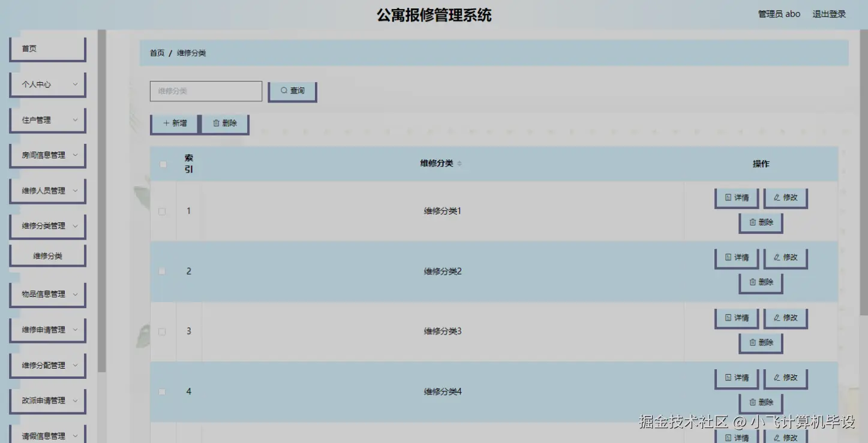868x443 pixels.
Task: Click 删除 for 维修分类2 row
Action: [761, 282]
